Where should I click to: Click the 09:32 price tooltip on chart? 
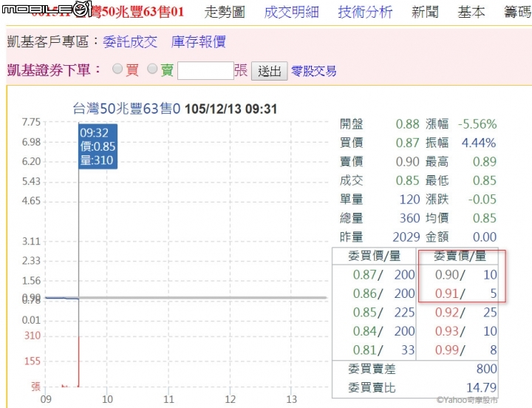tap(98, 146)
